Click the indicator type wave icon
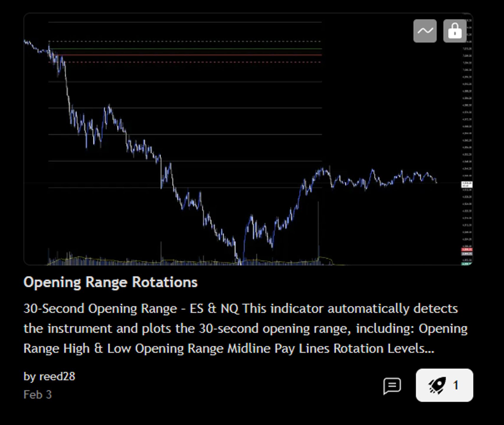Image resolution: width=504 pixels, height=425 pixels. pyautogui.click(x=425, y=31)
